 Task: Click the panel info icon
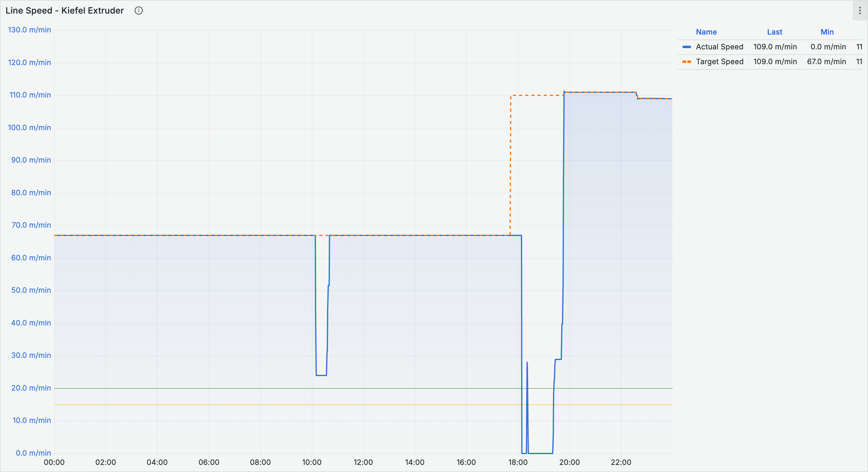tap(138, 10)
